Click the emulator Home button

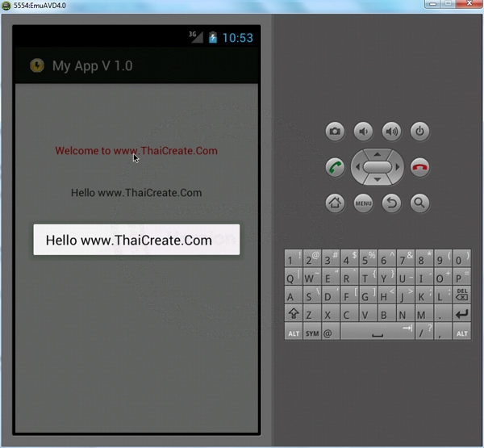tap(335, 203)
